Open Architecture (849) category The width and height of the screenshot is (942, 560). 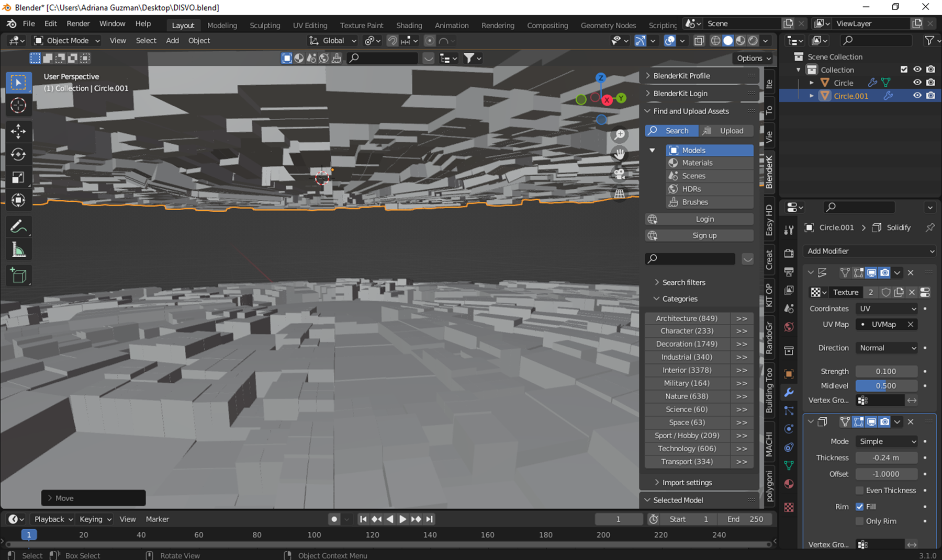[687, 318]
